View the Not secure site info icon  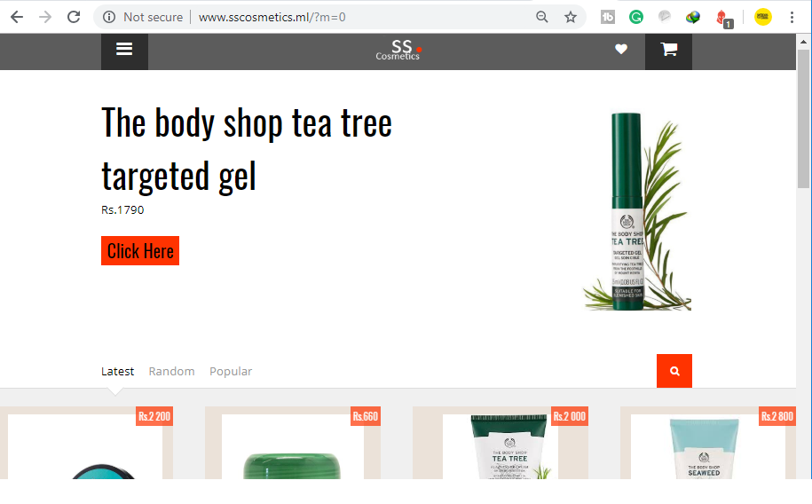[109, 17]
